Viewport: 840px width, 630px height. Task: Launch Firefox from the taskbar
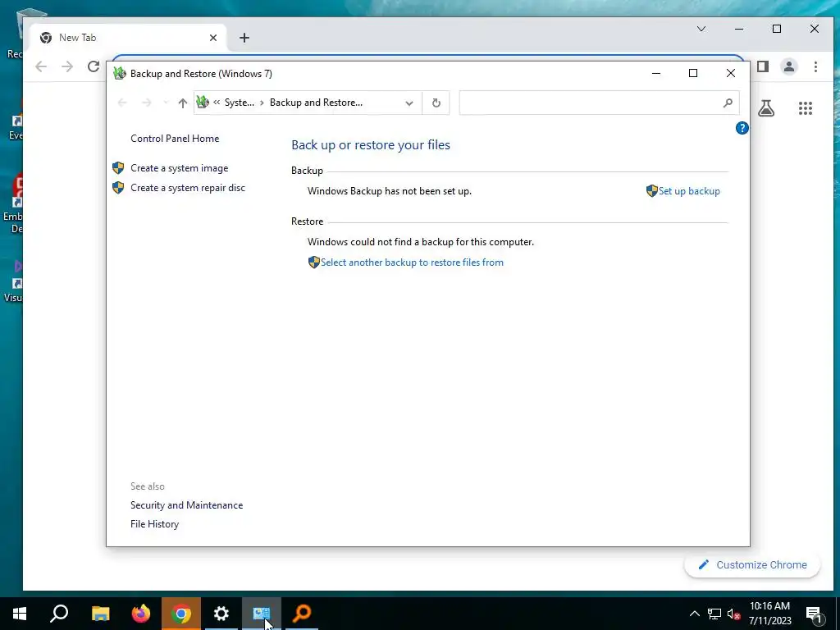(x=141, y=614)
